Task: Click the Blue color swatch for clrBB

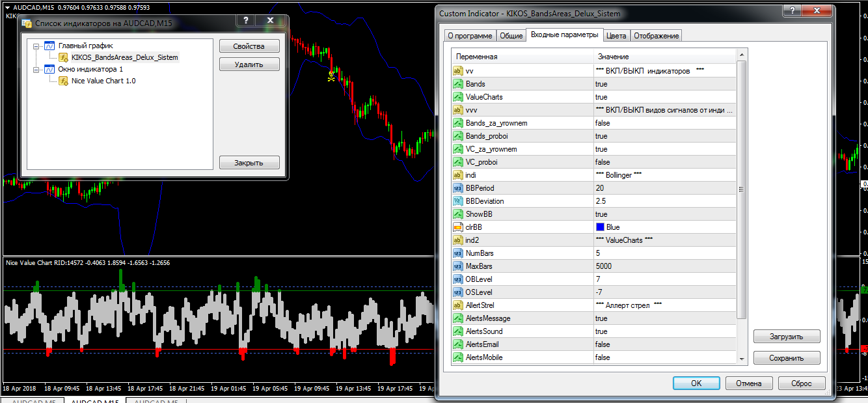Action: [600, 227]
